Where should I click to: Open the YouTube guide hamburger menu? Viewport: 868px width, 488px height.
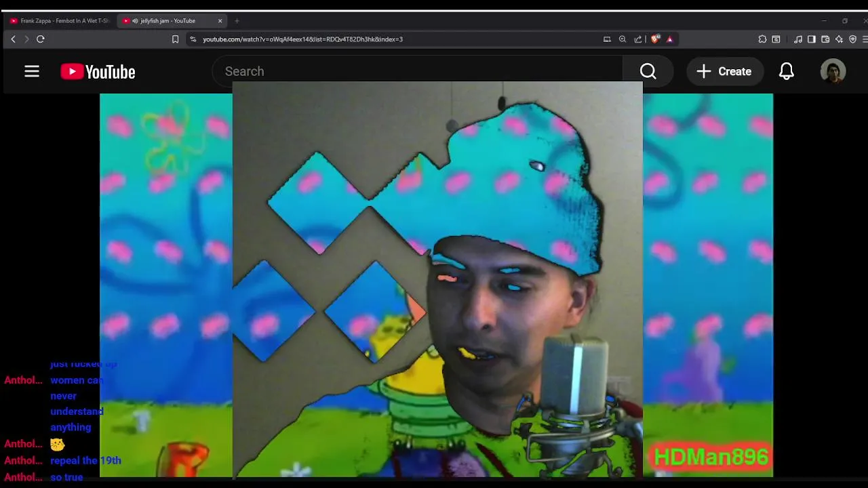coord(32,71)
